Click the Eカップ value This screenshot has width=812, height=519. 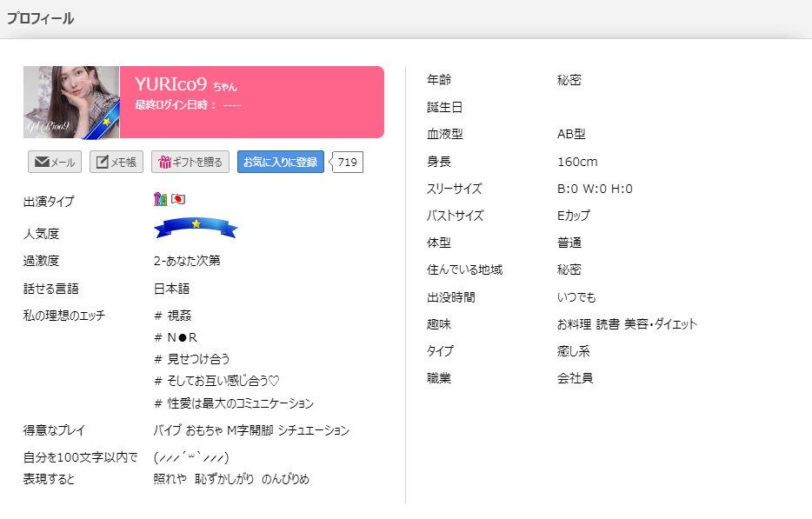574,216
